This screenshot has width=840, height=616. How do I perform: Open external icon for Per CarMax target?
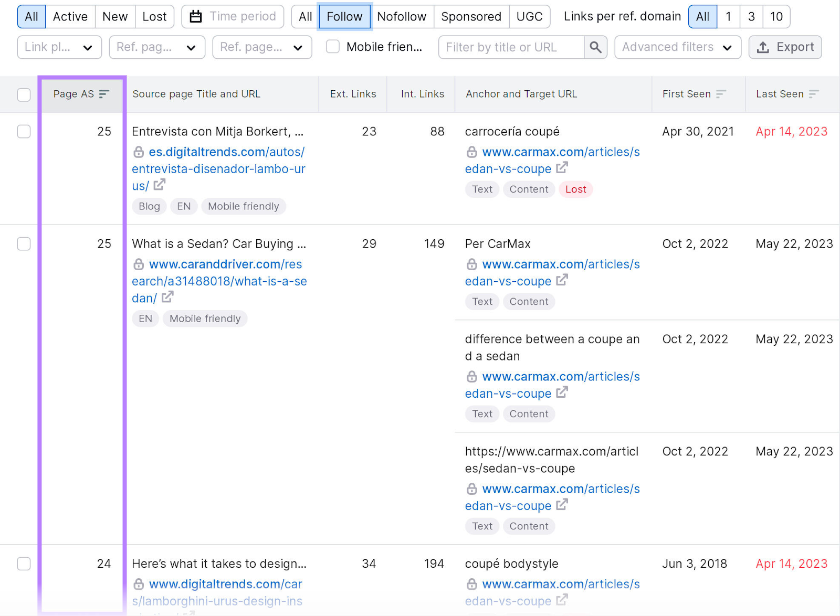(x=562, y=280)
